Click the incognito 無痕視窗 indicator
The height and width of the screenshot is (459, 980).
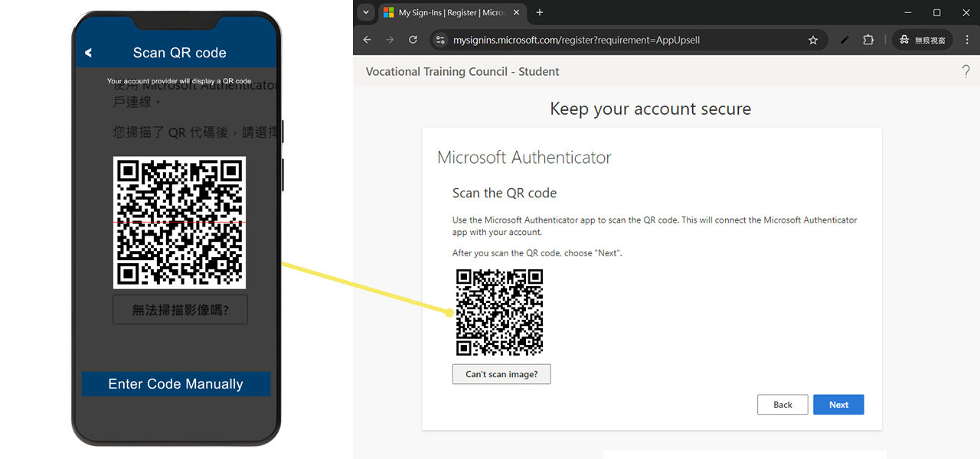pos(923,41)
